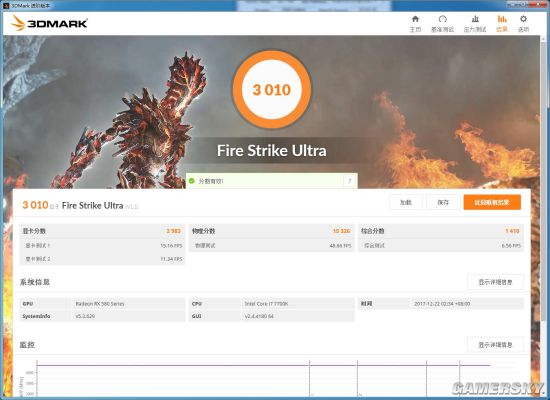Open the Home house icon
This screenshot has height=400, width=550.
click(415, 19)
